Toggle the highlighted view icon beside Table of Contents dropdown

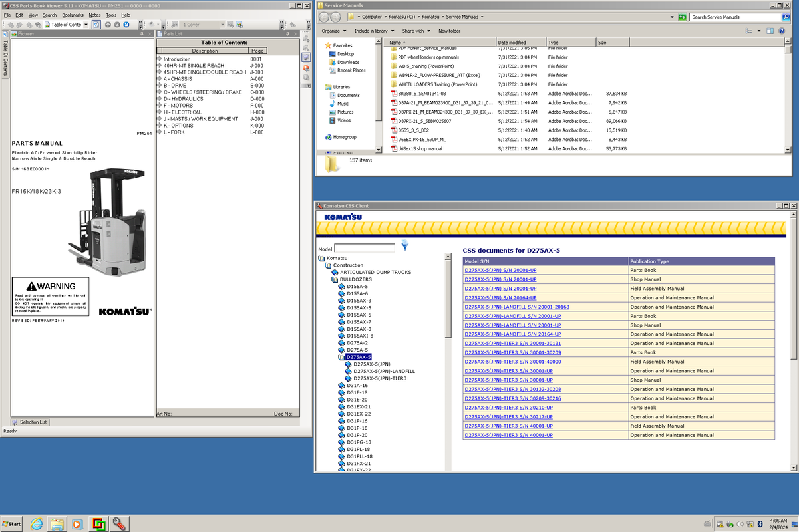pos(96,25)
